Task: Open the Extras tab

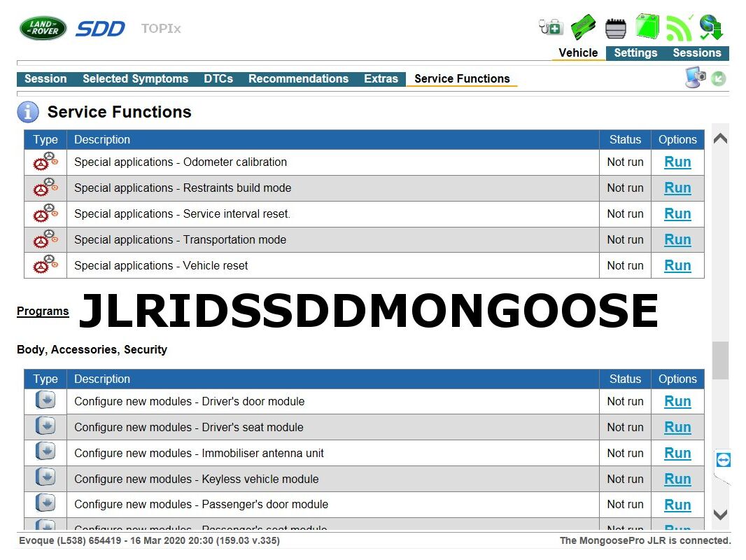Action: coord(381,78)
